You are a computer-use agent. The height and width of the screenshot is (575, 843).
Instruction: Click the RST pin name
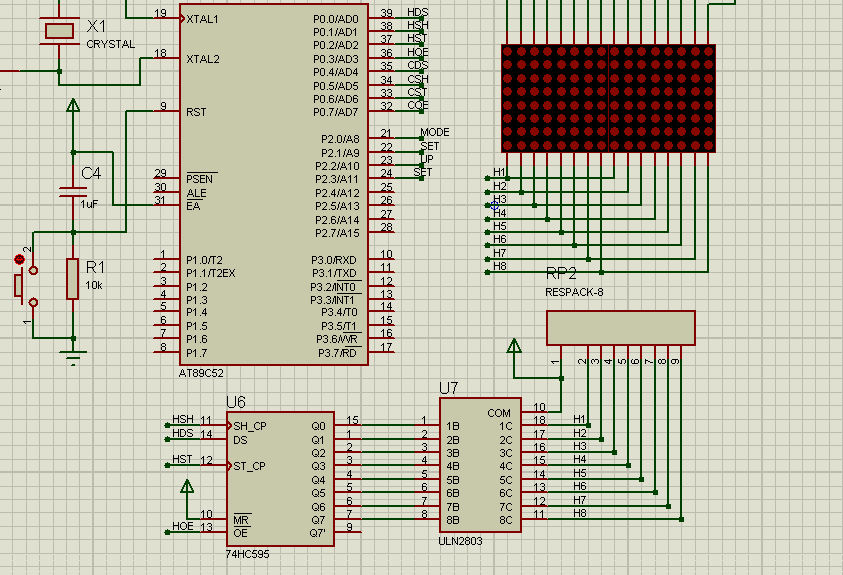point(196,112)
